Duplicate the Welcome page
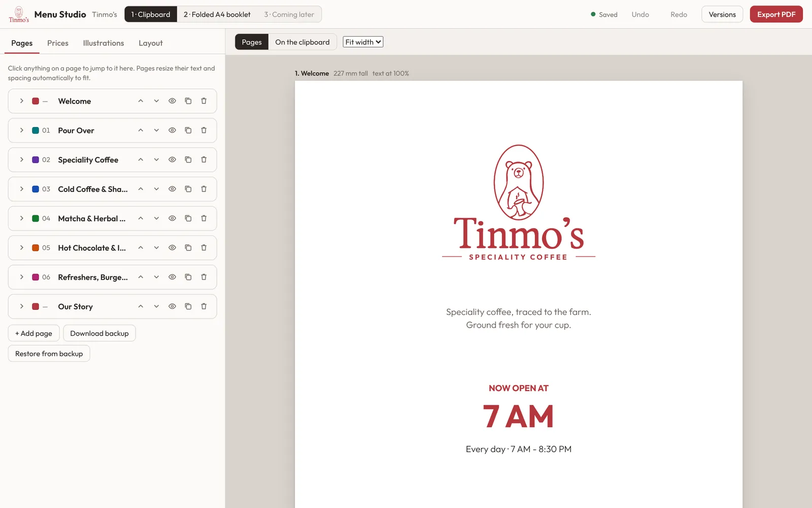812x508 pixels. 188,101
